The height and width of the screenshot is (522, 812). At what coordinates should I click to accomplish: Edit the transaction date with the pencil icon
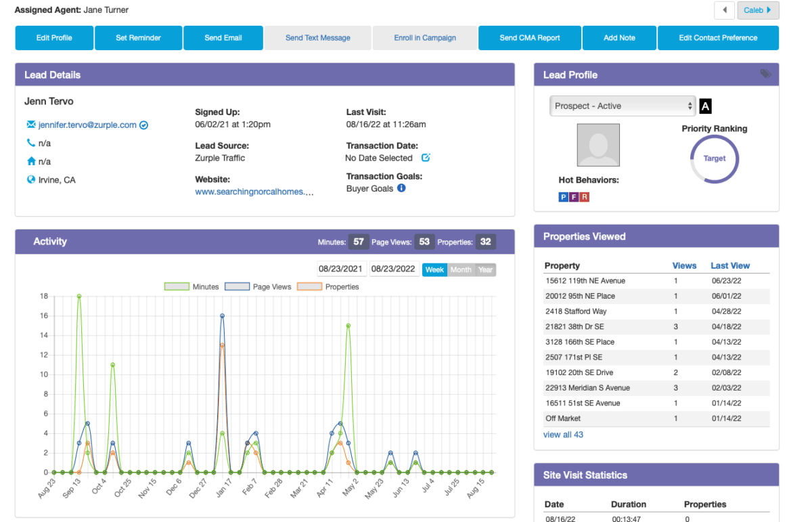426,158
